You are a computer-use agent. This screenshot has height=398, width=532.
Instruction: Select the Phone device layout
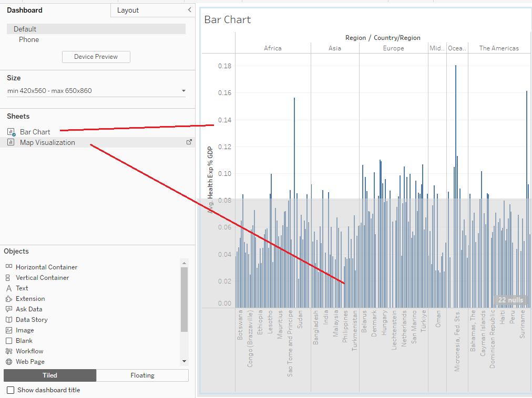tap(29, 39)
